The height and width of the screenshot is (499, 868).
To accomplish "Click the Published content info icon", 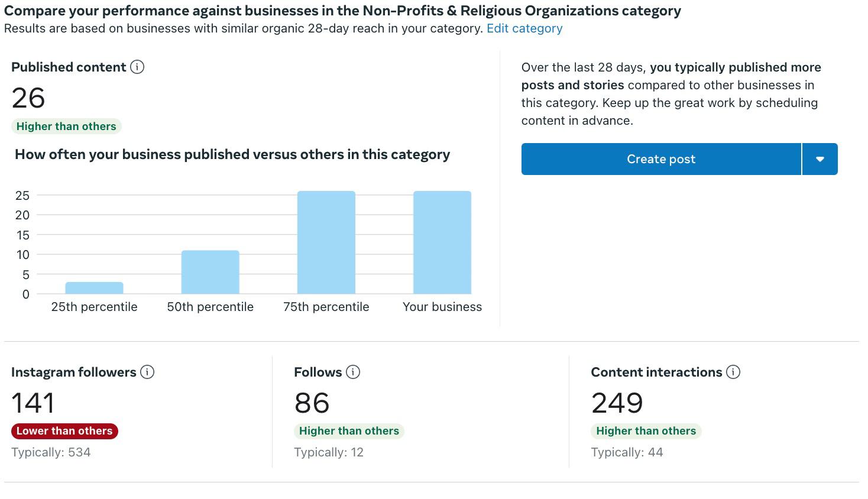I will click(137, 67).
